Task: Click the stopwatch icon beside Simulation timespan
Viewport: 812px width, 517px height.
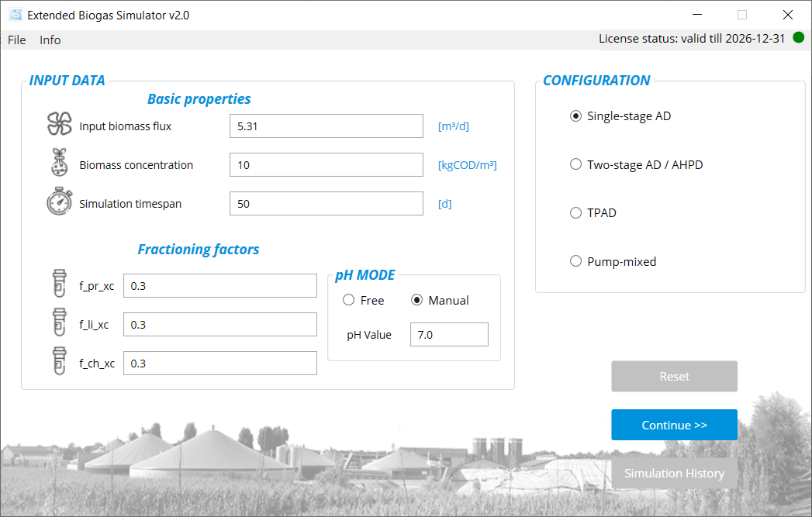Action: pos(60,202)
